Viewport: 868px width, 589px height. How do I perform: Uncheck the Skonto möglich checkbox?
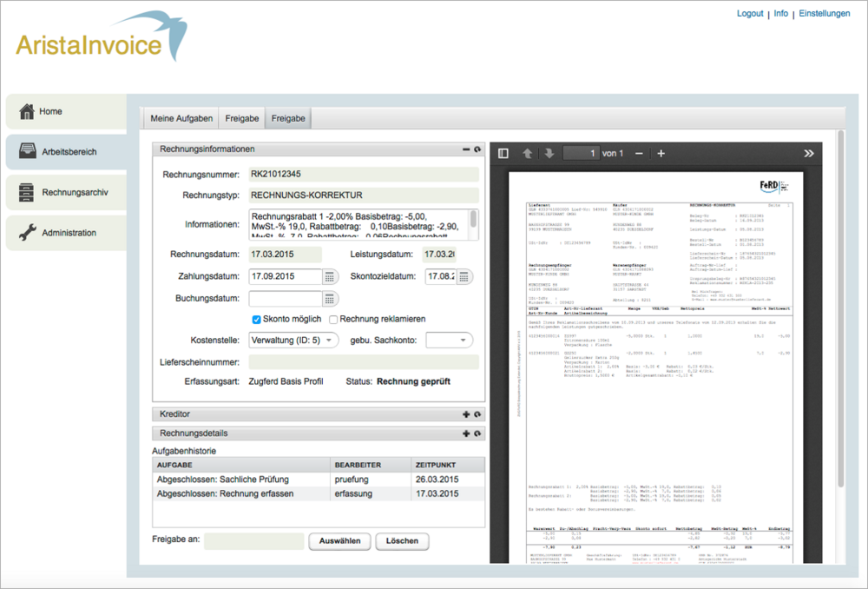(257, 320)
